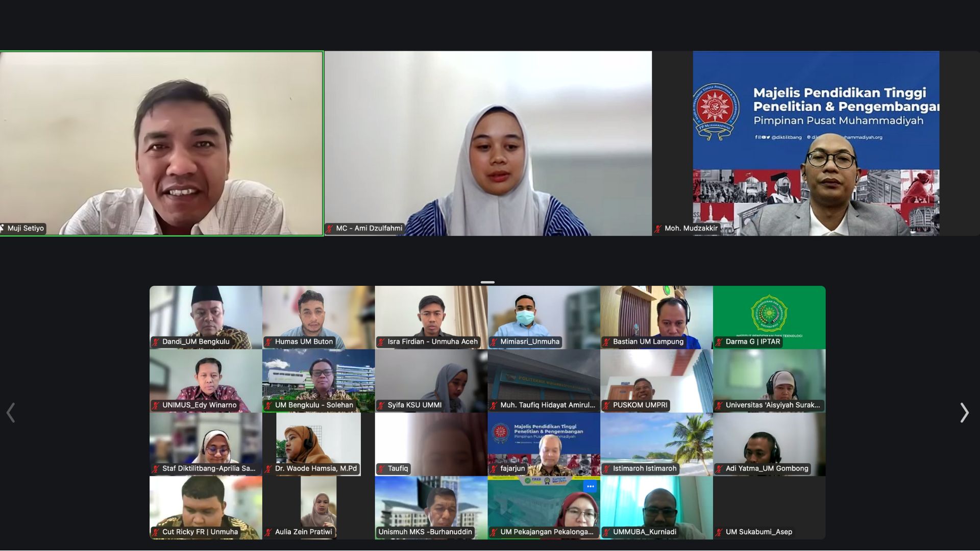
Task: Click muted mic icon beside UM Sukabumi_Asep
Action: 719,532
